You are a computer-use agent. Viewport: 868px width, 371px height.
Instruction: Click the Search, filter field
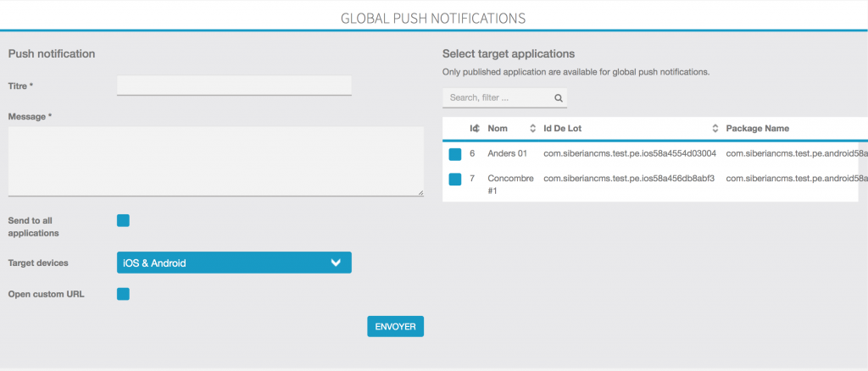[x=498, y=98]
